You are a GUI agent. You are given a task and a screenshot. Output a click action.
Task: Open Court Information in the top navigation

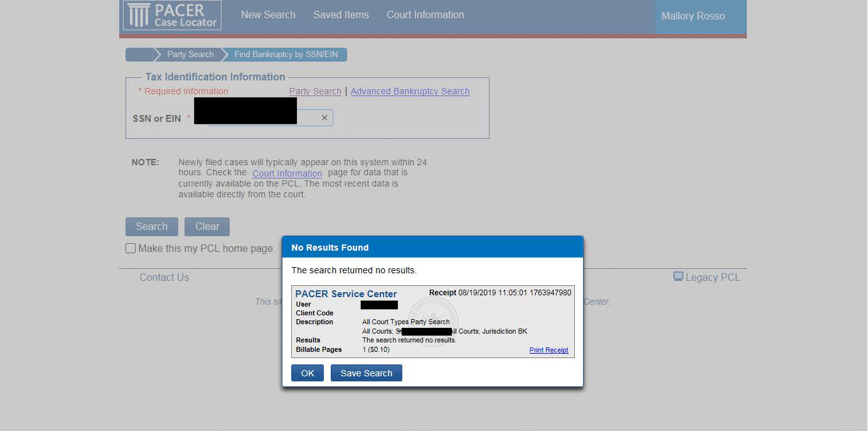[425, 15]
